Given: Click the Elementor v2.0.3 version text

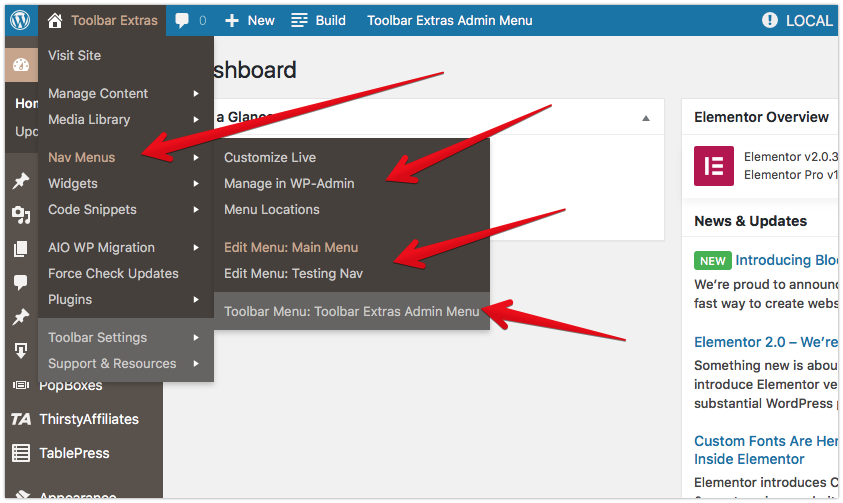Looking at the screenshot, I should tap(790, 156).
